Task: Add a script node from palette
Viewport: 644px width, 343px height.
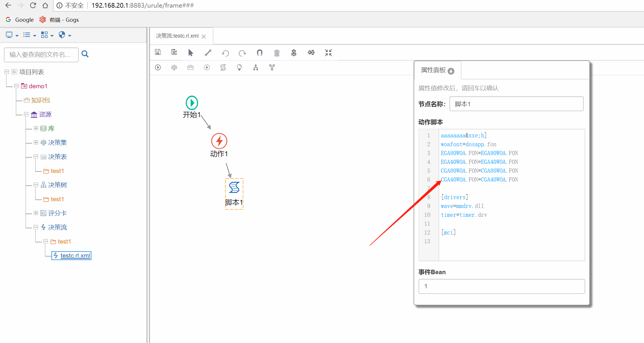Action: pyautogui.click(x=223, y=68)
